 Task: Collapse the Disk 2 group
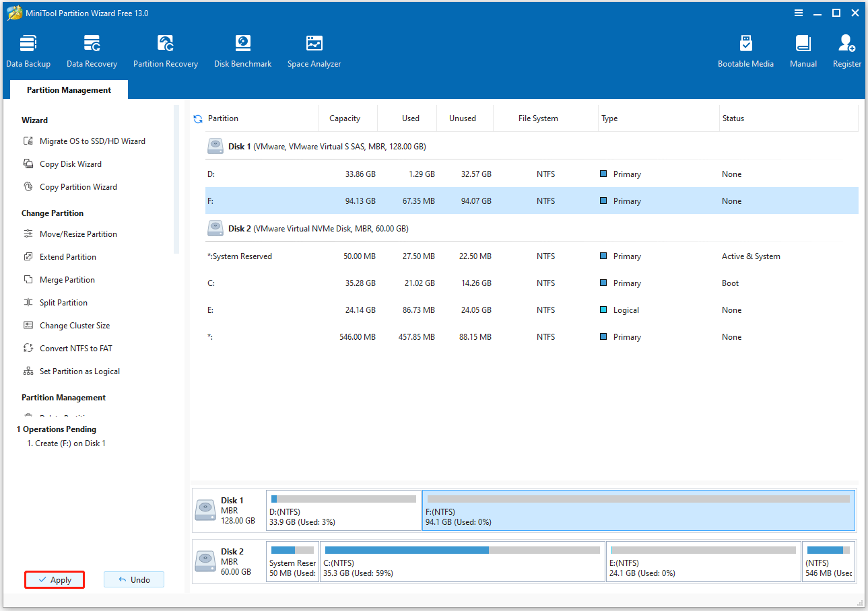click(x=215, y=228)
